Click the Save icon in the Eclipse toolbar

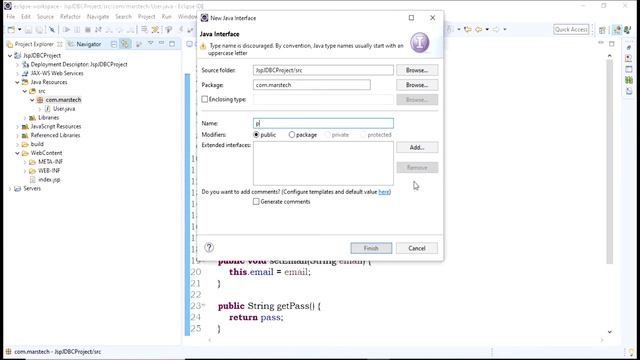29,29
